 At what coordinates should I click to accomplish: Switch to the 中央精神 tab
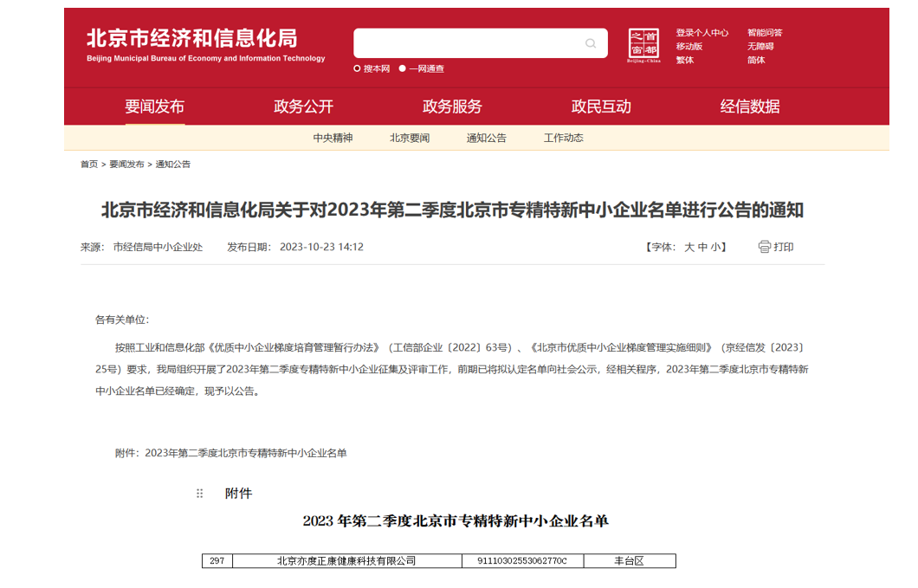[x=333, y=137]
